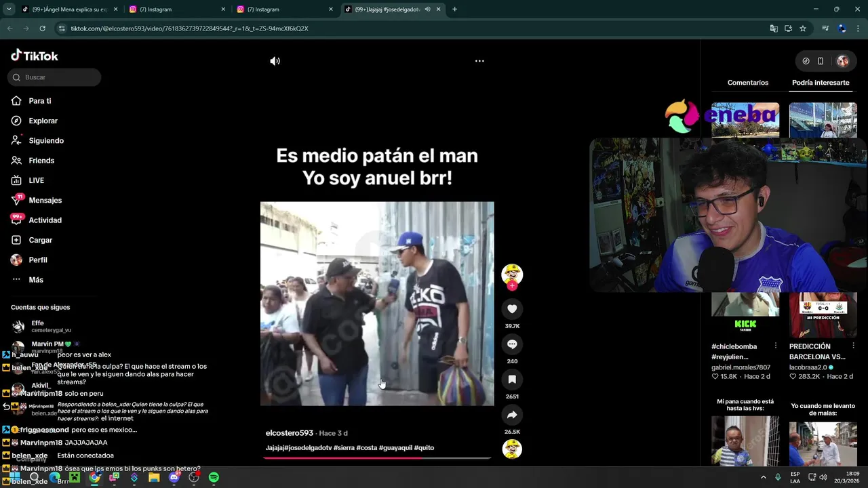
Task: Open the profile avatar menu in TikTok header
Action: (x=843, y=61)
